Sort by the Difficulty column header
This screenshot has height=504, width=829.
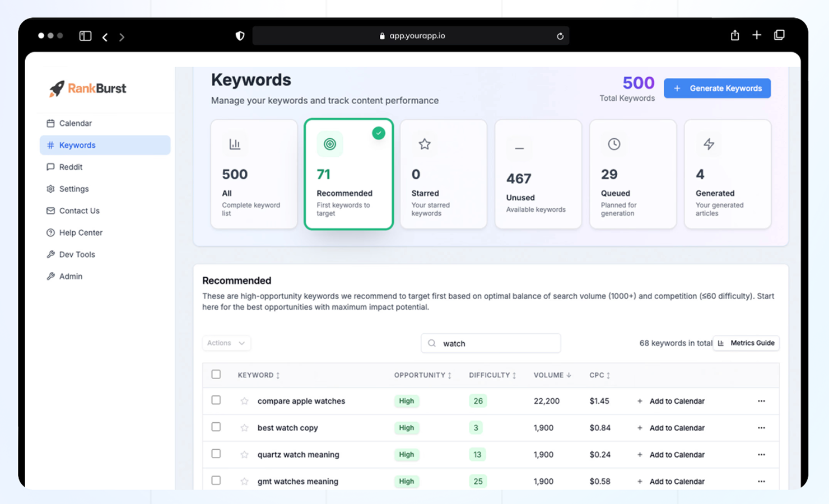click(492, 375)
